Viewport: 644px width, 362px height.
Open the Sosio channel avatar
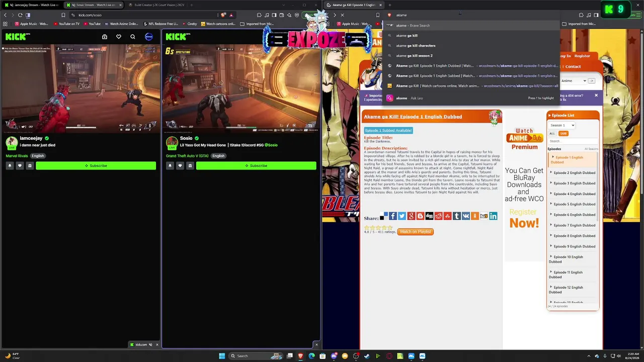[x=172, y=142]
